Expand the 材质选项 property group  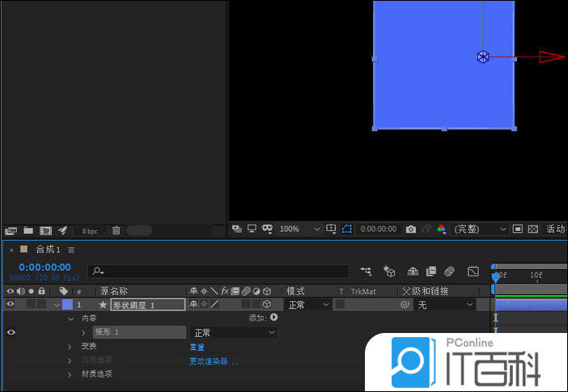(70, 374)
